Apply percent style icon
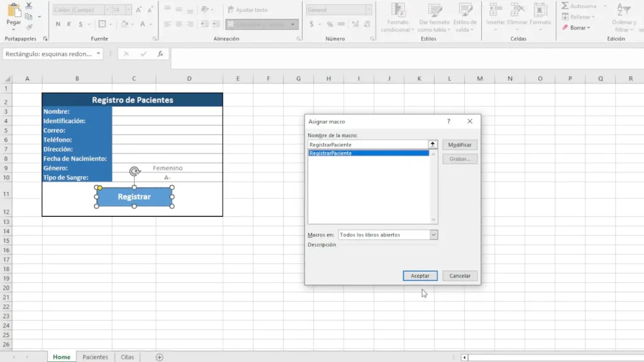644x362 pixels. coord(330,25)
